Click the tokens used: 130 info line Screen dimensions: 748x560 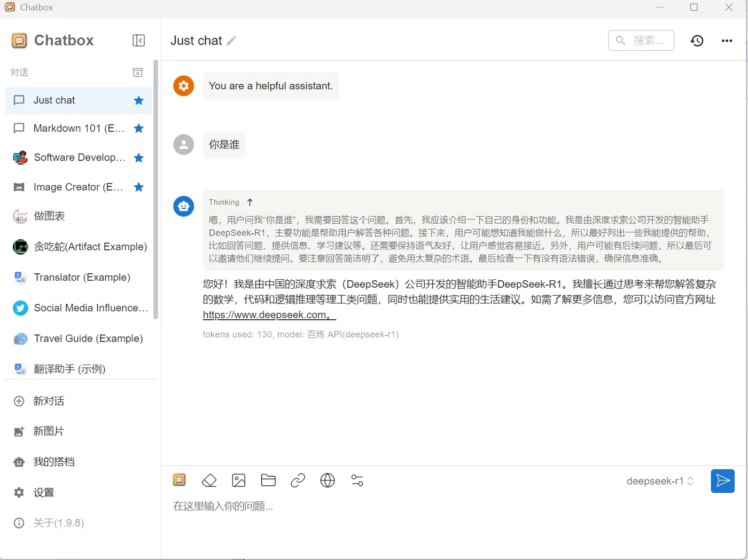(x=301, y=335)
